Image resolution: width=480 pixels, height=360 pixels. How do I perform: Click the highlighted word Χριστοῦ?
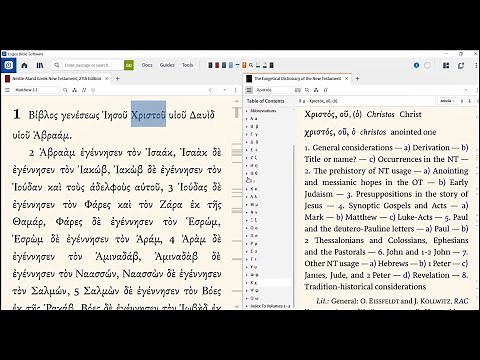click(148, 114)
